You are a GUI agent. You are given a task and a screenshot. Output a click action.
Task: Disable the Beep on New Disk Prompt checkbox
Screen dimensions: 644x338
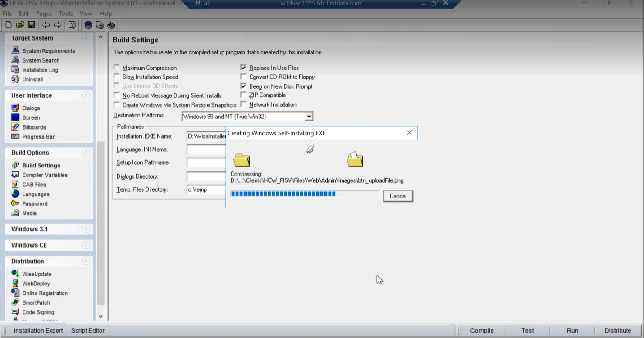tap(243, 86)
